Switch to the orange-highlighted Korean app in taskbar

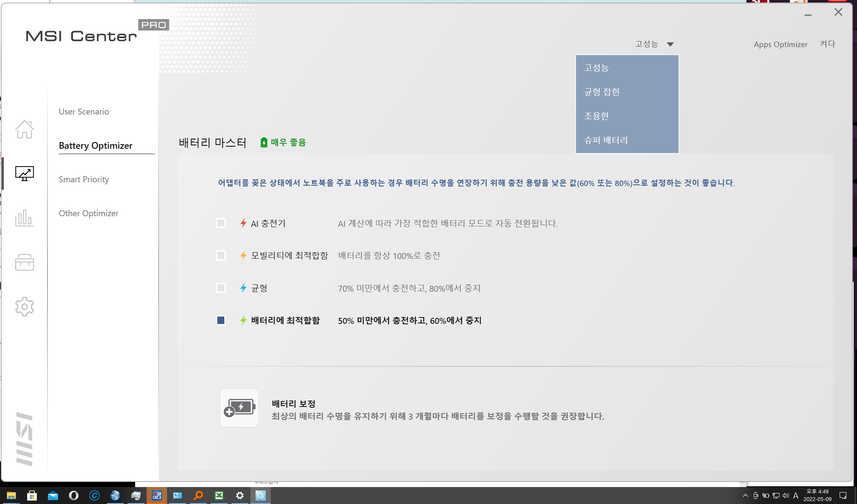[157, 496]
